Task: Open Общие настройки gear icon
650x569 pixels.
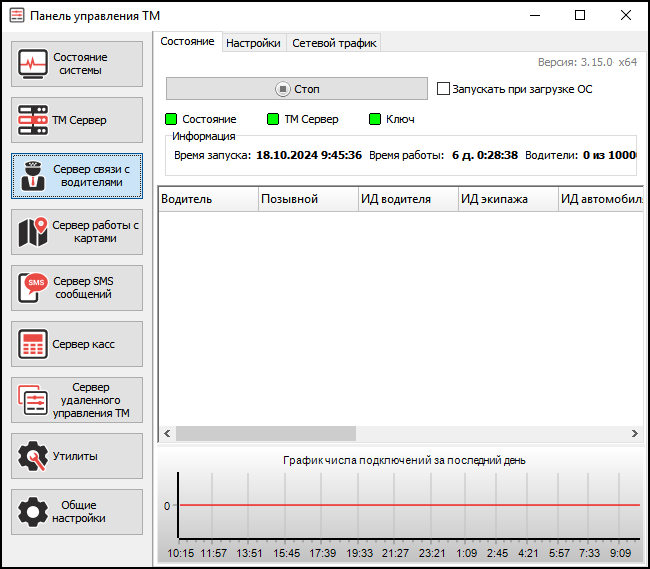Action: click(33, 512)
